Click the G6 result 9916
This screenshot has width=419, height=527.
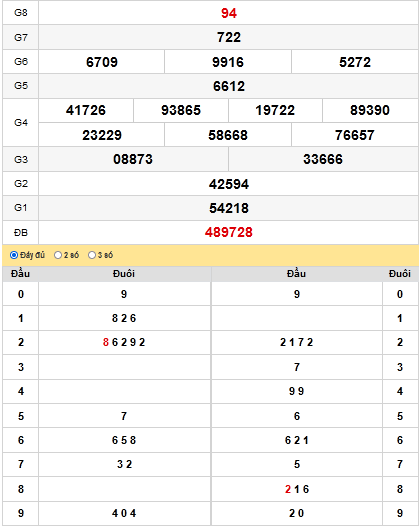tap(228, 62)
